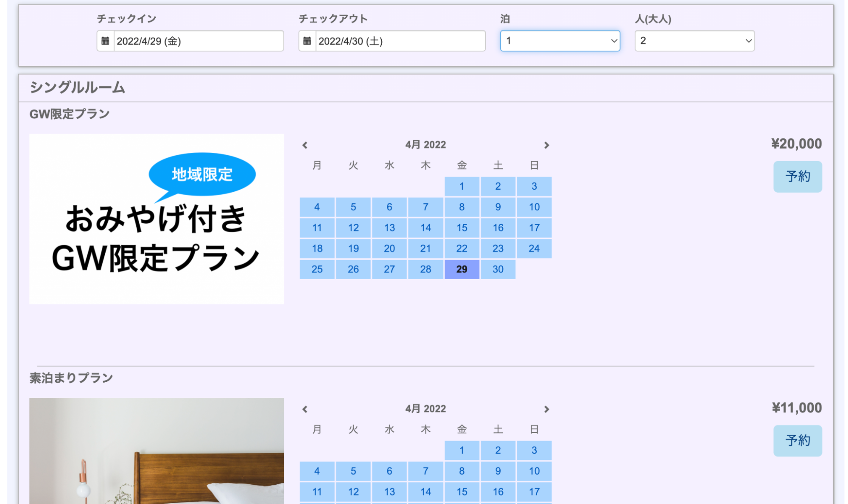Click the おみやげ付き GW限定プラン image
The height and width of the screenshot is (504, 848).
(x=157, y=219)
